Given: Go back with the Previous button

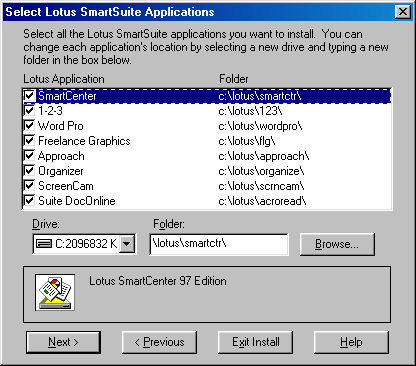Looking at the screenshot, I should point(159,342).
